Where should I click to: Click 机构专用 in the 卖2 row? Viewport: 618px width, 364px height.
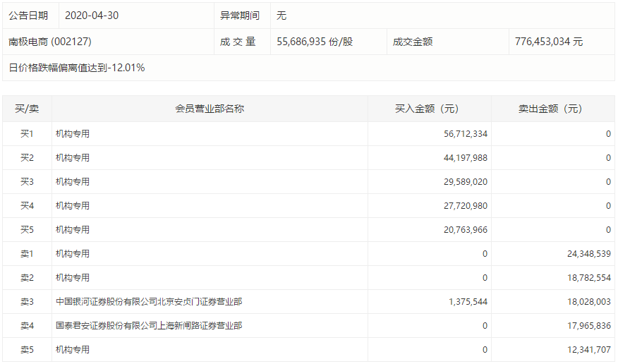[73, 278]
